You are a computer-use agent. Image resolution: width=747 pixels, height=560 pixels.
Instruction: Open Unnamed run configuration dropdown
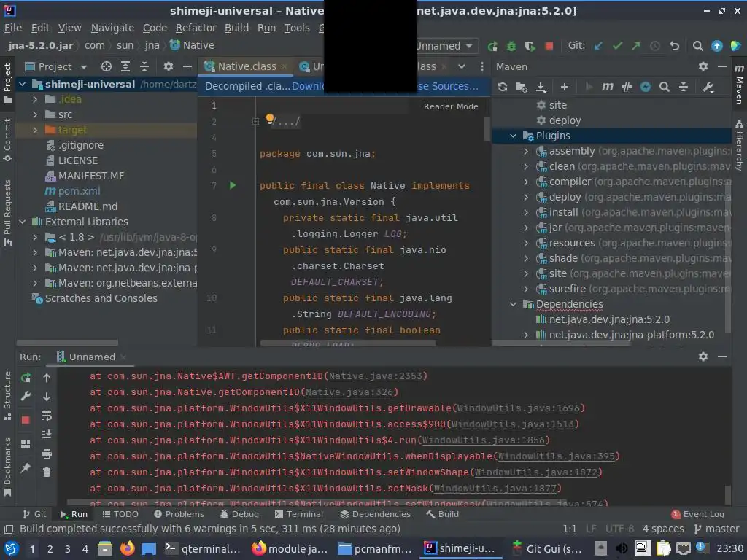click(446, 46)
